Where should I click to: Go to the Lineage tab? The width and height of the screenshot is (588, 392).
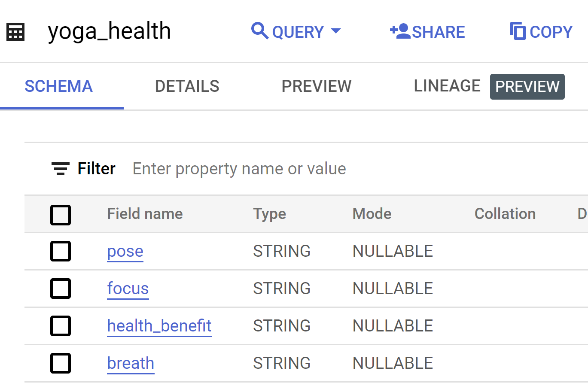point(447,86)
